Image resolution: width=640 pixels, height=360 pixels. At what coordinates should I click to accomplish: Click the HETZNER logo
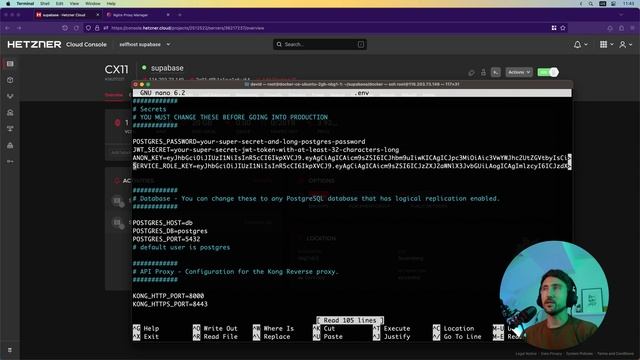34,44
